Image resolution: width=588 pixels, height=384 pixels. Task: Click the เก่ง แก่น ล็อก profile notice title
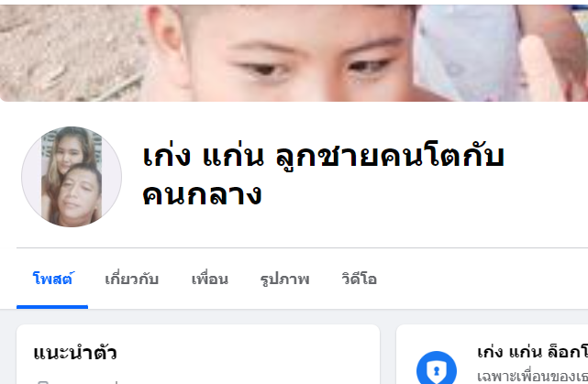[532, 352]
